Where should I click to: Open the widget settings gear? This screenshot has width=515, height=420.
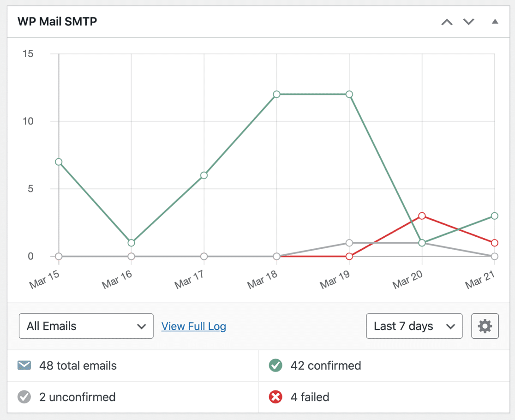[x=485, y=326]
